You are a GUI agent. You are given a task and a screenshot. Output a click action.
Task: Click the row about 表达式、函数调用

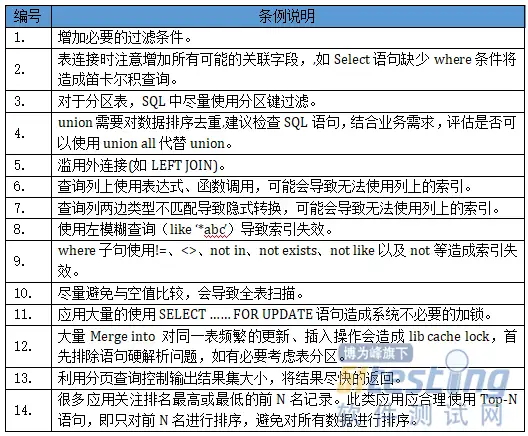pos(287,186)
